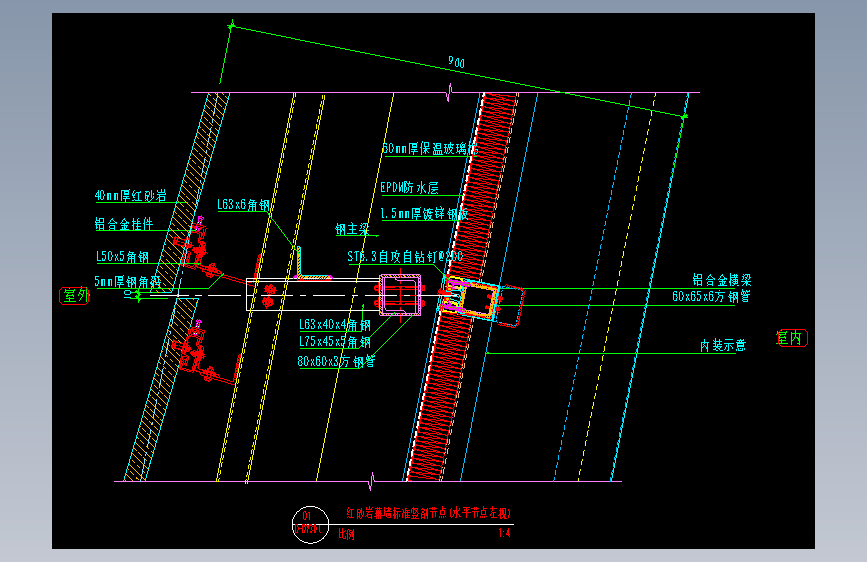Click the 'L63x40x4角钢' label
The height and width of the screenshot is (562, 867).
click(x=335, y=325)
